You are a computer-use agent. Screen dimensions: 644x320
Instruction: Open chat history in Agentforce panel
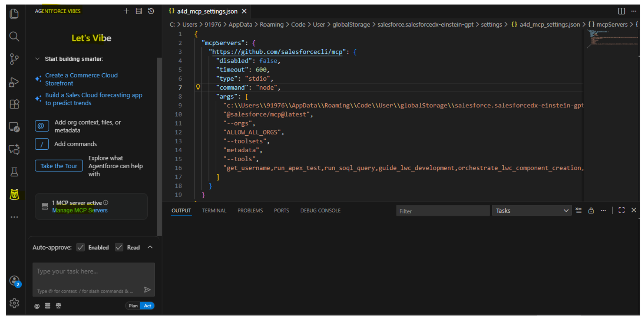point(151,11)
